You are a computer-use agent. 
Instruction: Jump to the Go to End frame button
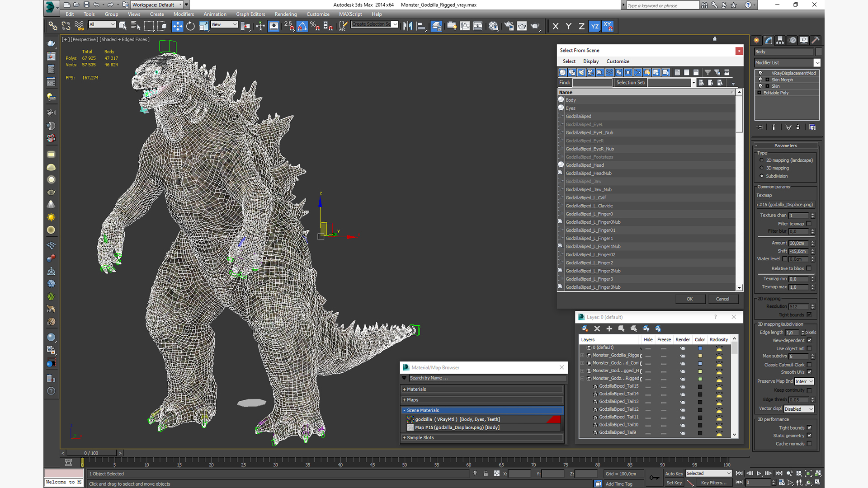click(x=779, y=474)
